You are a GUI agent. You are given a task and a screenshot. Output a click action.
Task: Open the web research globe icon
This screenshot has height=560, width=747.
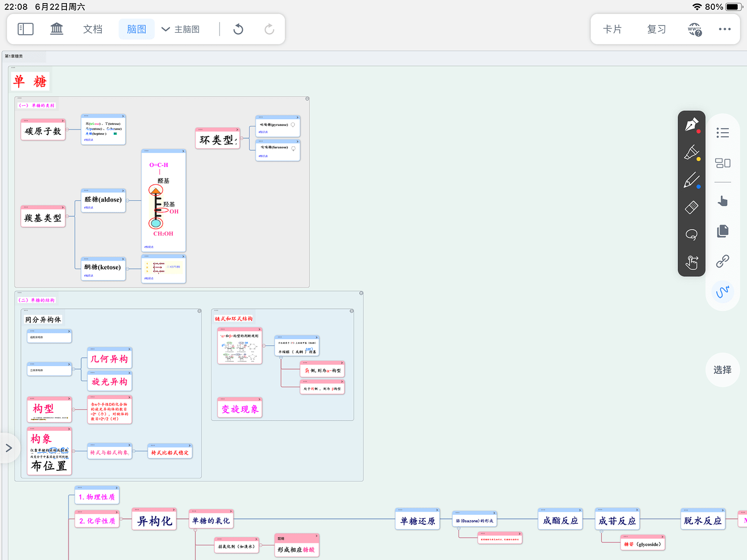(695, 29)
